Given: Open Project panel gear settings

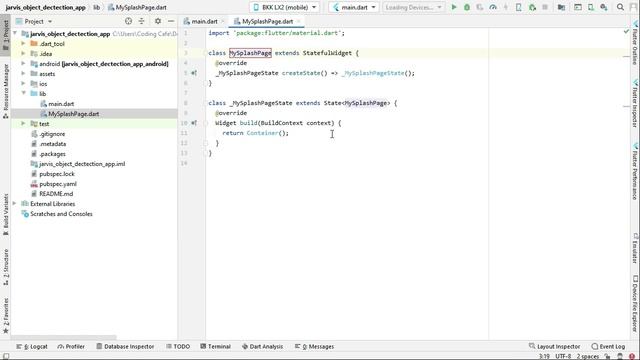Looking at the screenshot, I should tap(158, 21).
